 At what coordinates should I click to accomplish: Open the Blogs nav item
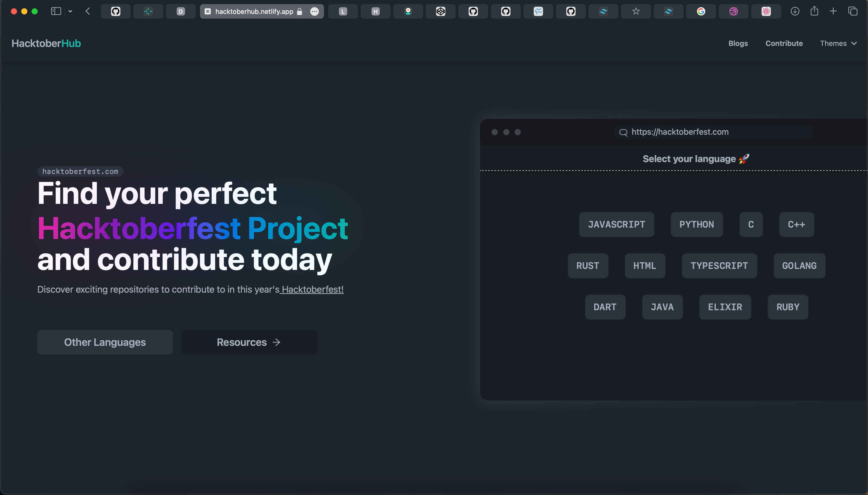[738, 43]
